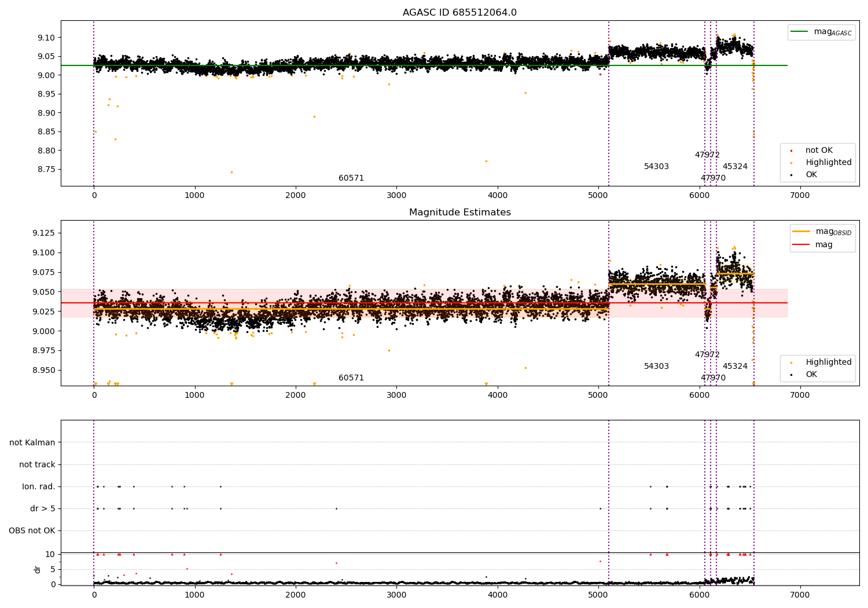The width and height of the screenshot is (868, 608).
Task: Click the 8.90 tick on the top plot
Action: pyautogui.click(x=46, y=113)
